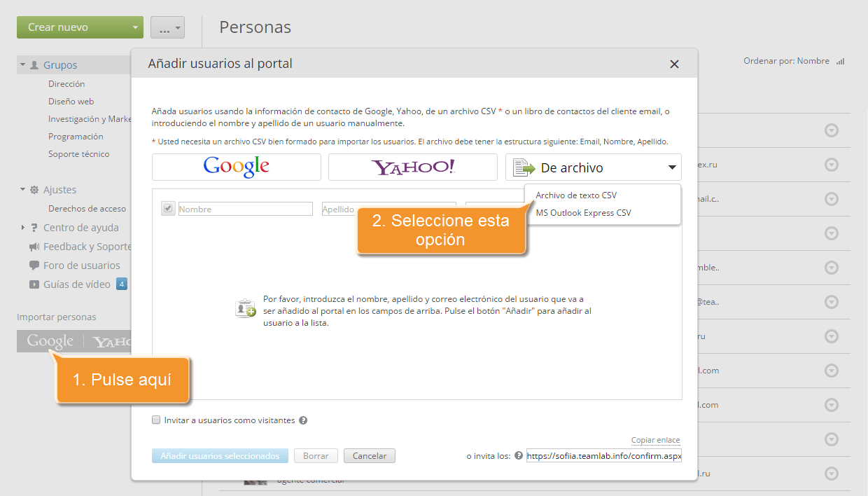
Task: Click the Feedback y Soporte megaphone icon
Action: pos(34,247)
